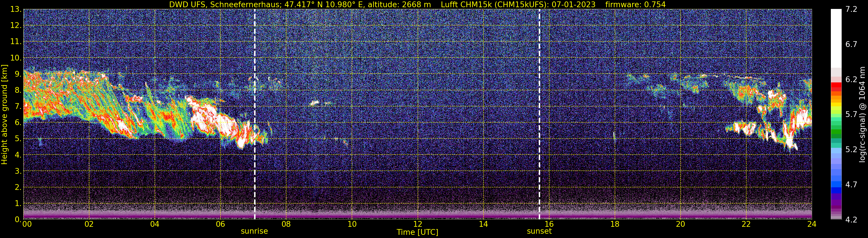
Task: Click the time axis tick '18'
Action: 614,224
